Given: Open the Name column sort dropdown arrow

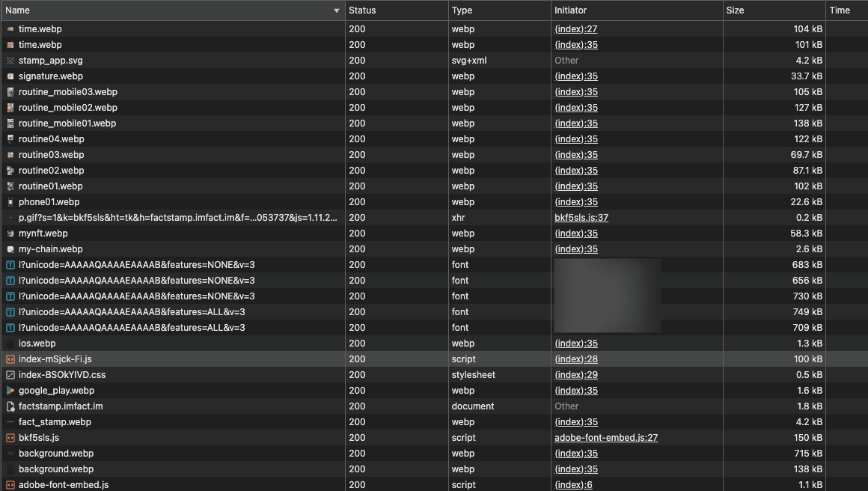Looking at the screenshot, I should [335, 10].
